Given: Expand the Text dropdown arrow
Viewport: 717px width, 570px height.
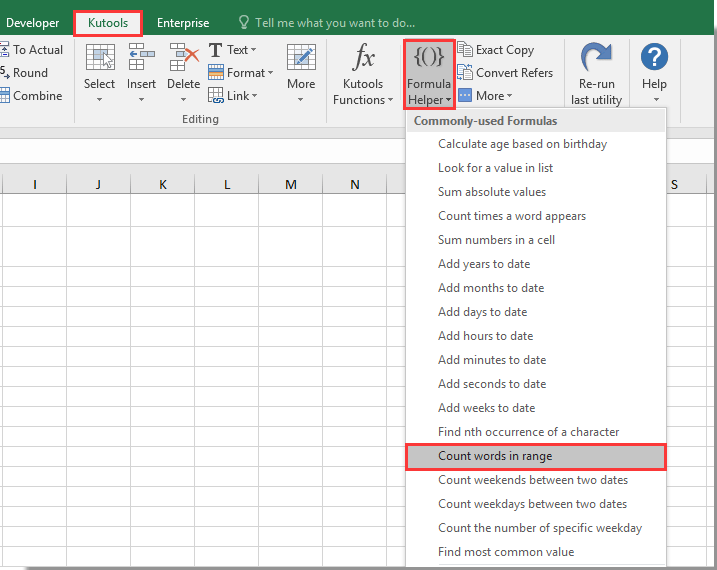Looking at the screenshot, I should 253,49.
